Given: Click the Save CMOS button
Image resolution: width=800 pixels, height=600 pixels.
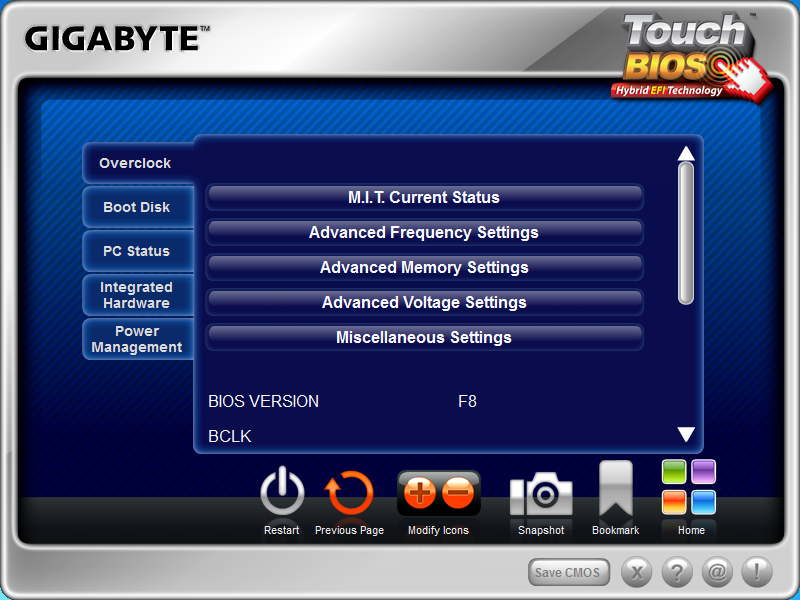Looking at the screenshot, I should point(569,572).
